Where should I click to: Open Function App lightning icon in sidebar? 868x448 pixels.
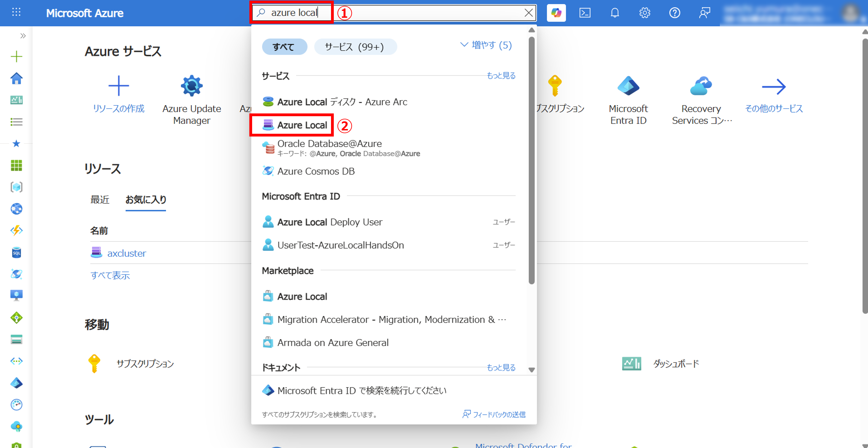16,231
